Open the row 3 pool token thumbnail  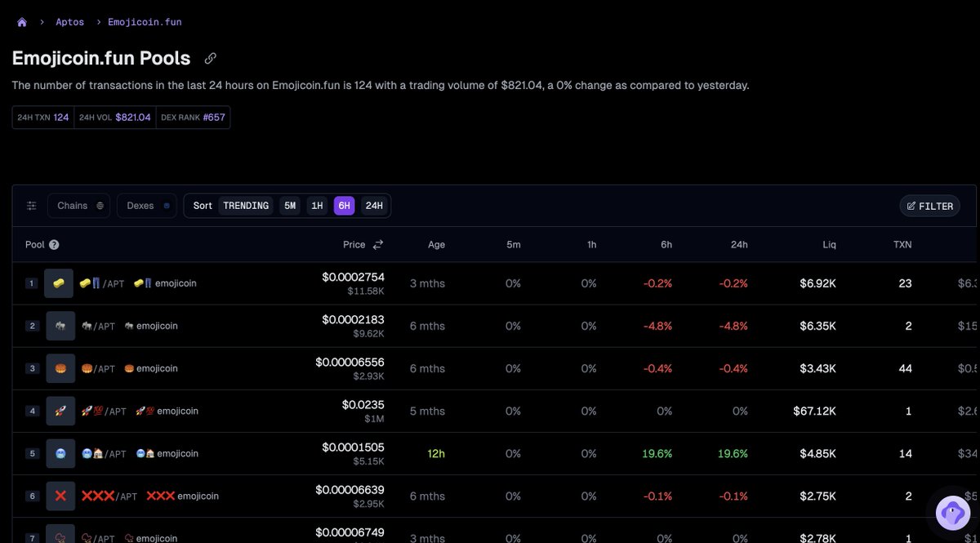pos(59,368)
